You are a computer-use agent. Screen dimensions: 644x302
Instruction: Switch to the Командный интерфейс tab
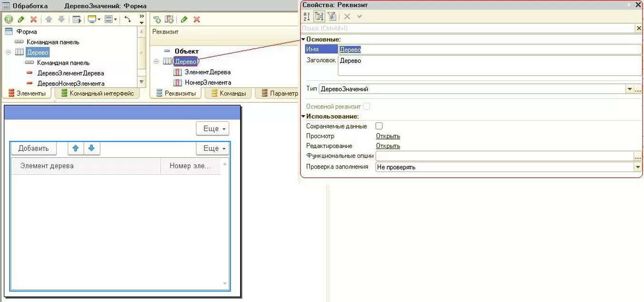[x=97, y=93]
